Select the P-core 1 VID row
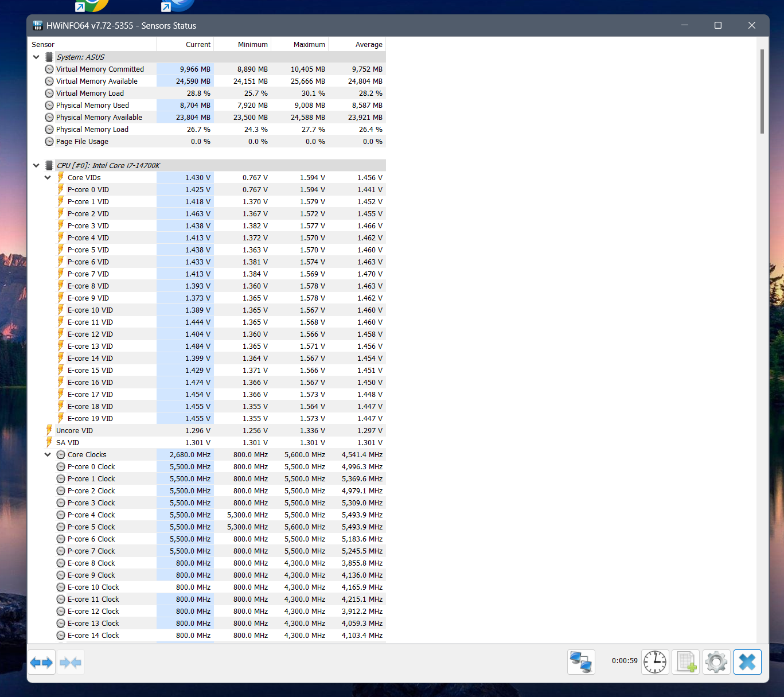 [x=206, y=201]
